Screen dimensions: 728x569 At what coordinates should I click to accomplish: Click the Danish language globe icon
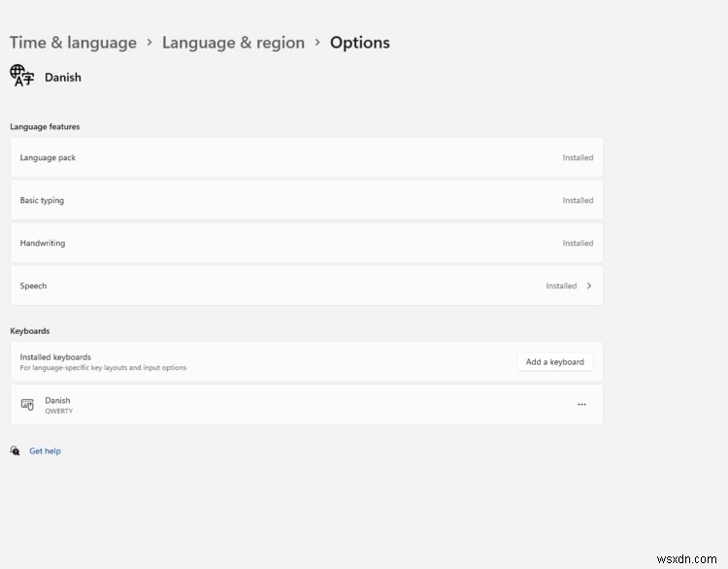[x=21, y=76]
